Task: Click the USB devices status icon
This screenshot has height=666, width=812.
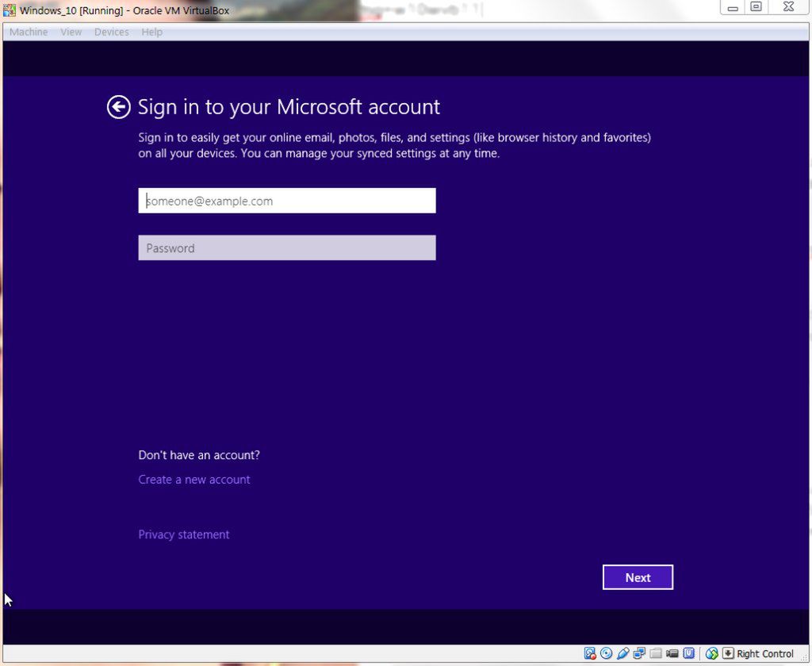Action: pos(623,653)
